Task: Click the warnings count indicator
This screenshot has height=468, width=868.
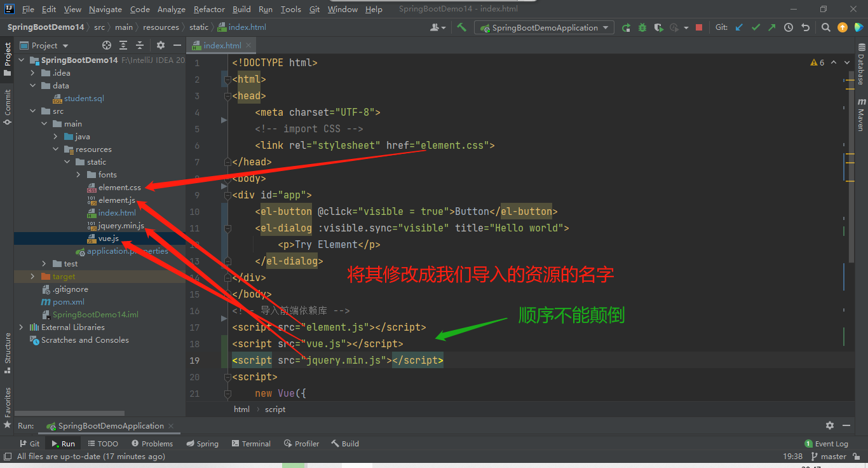Action: (817, 62)
